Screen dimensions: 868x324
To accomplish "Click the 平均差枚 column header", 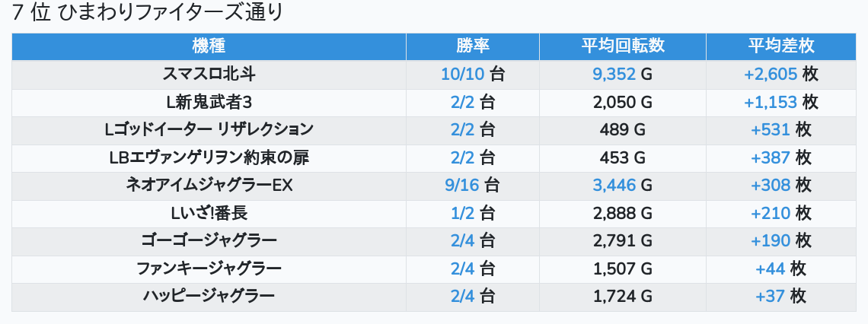I will click(780, 46).
